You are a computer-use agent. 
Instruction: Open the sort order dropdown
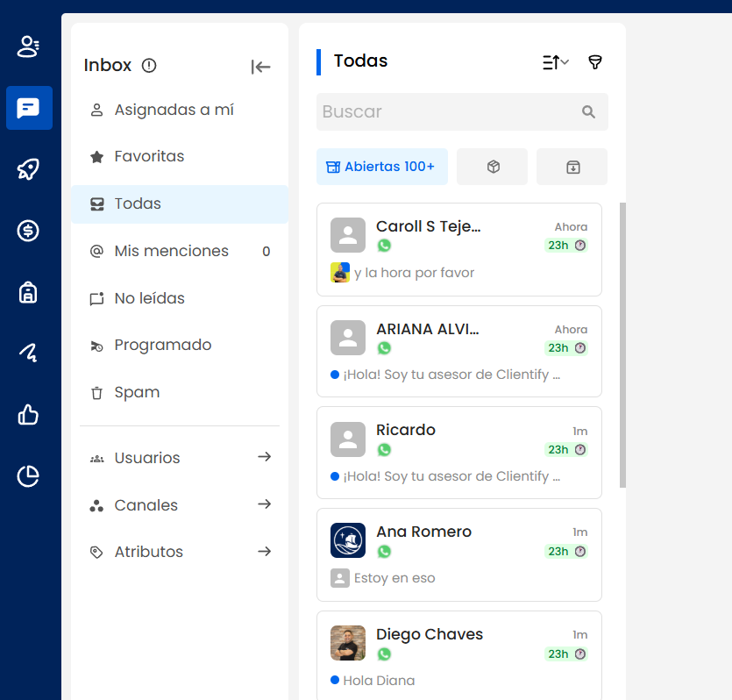click(x=555, y=62)
